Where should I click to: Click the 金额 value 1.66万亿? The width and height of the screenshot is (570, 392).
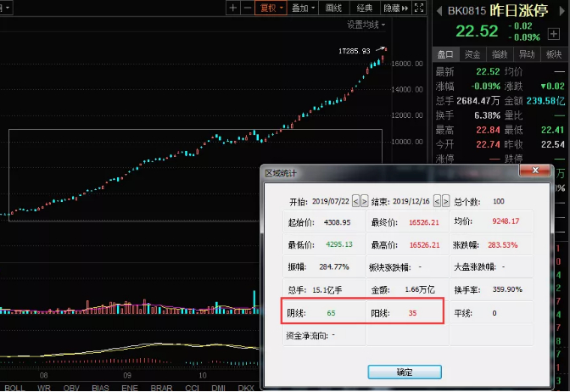[x=420, y=289]
